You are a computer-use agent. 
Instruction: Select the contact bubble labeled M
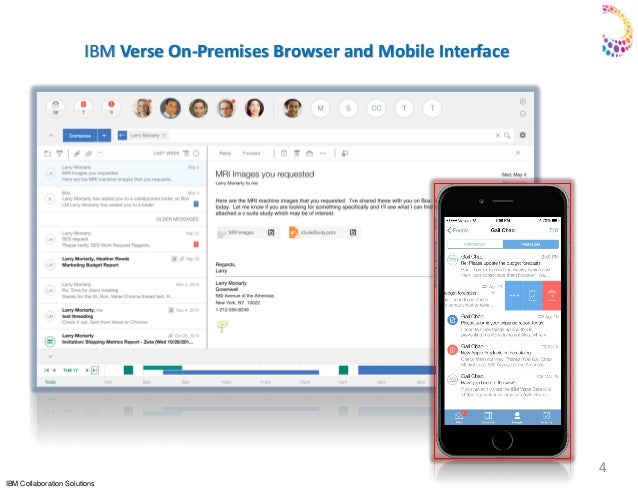pyautogui.click(x=320, y=108)
